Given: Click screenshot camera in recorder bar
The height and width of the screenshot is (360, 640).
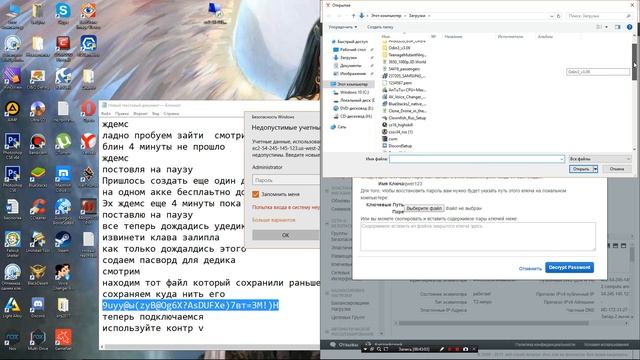Looking at the screenshot, I should [465, 349].
